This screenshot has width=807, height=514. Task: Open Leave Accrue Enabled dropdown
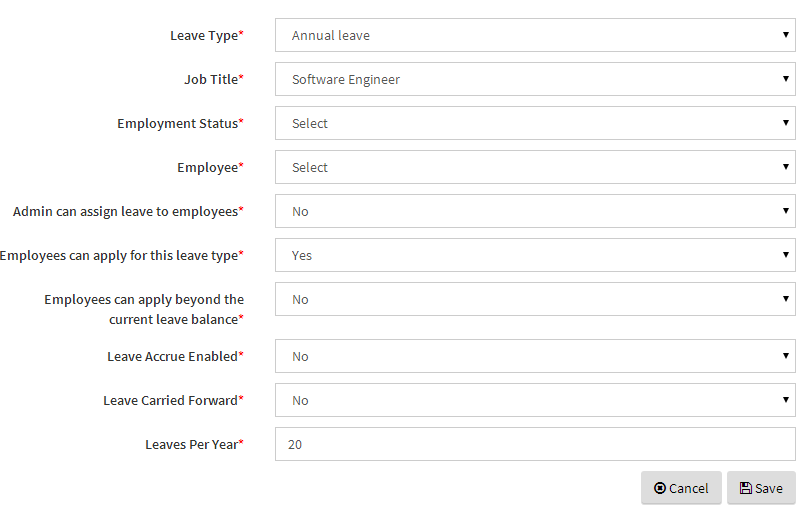535,356
